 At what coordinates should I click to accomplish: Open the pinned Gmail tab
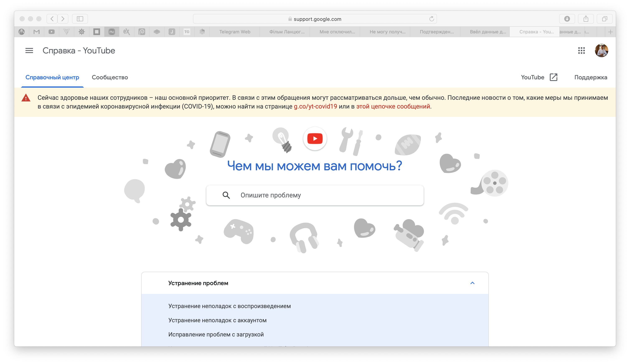(x=37, y=32)
